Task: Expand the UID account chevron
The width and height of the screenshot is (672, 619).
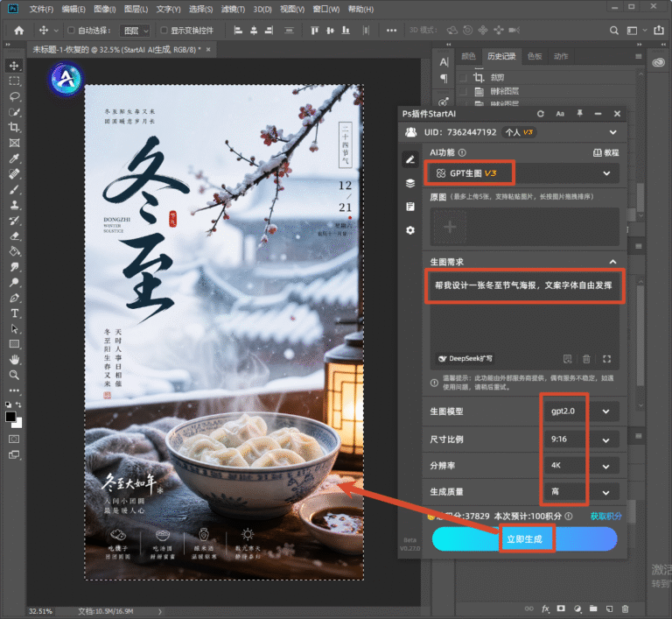Action: [612, 132]
